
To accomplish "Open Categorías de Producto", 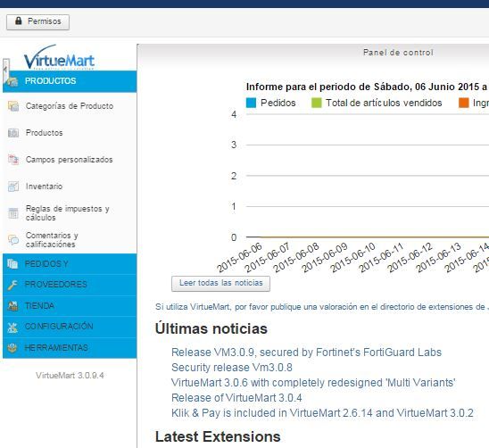I will pos(70,106).
